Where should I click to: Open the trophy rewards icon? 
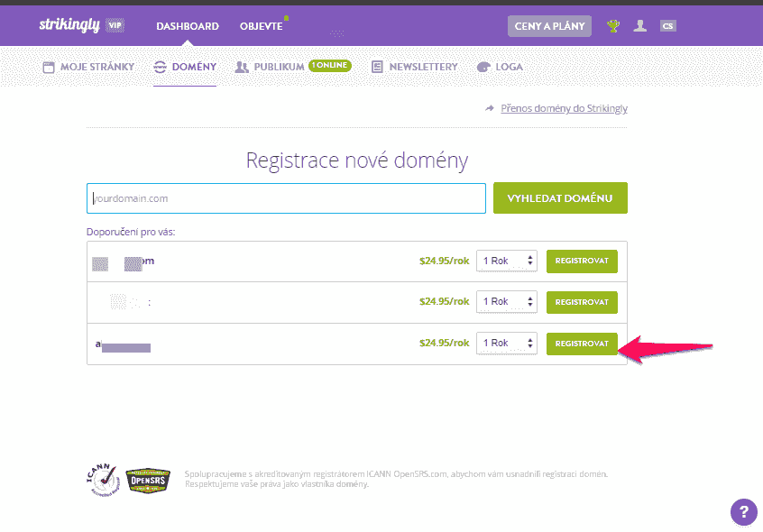tap(613, 26)
